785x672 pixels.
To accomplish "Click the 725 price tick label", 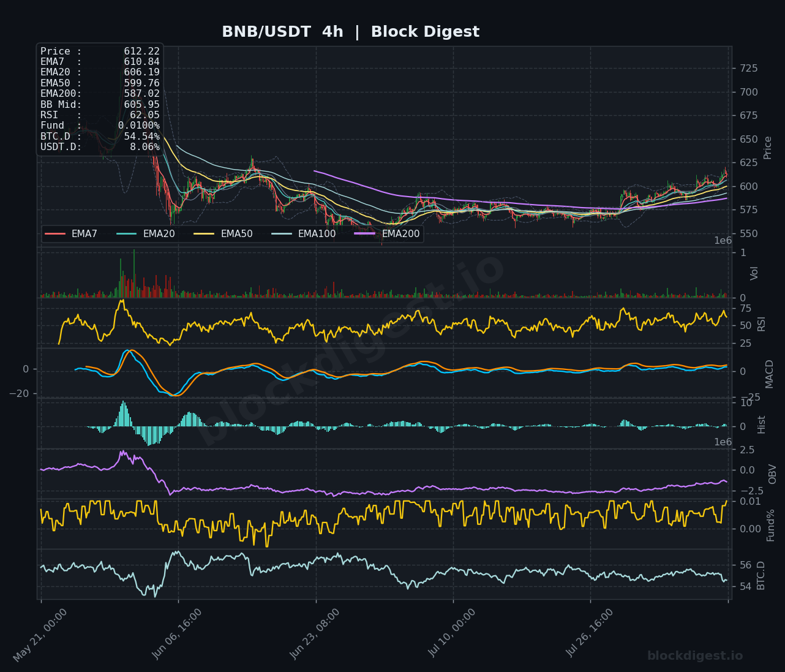I will [x=749, y=68].
